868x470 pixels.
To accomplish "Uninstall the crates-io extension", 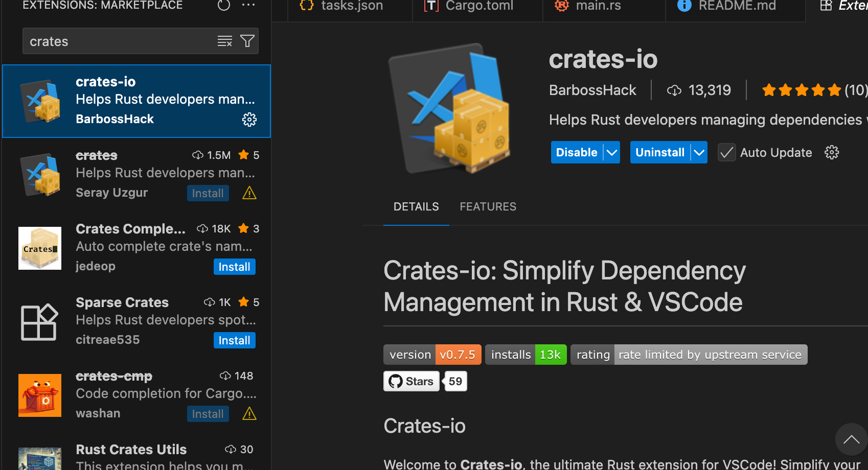I will click(660, 152).
